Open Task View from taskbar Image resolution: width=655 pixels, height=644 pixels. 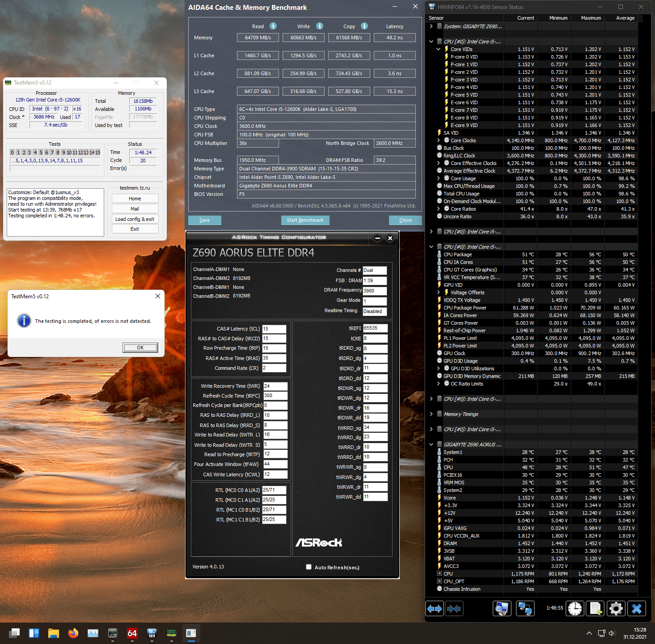15,633
